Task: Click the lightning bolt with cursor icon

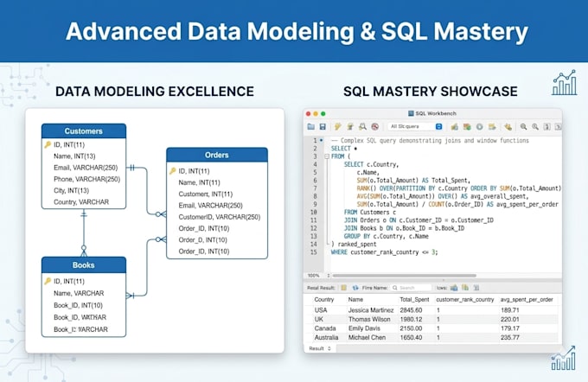Action: coord(350,127)
